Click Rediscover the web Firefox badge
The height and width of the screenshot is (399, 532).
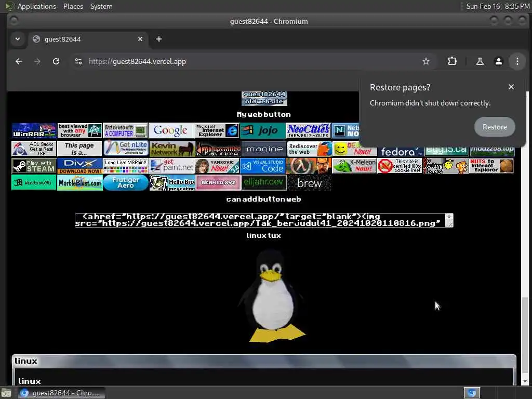[309, 149]
